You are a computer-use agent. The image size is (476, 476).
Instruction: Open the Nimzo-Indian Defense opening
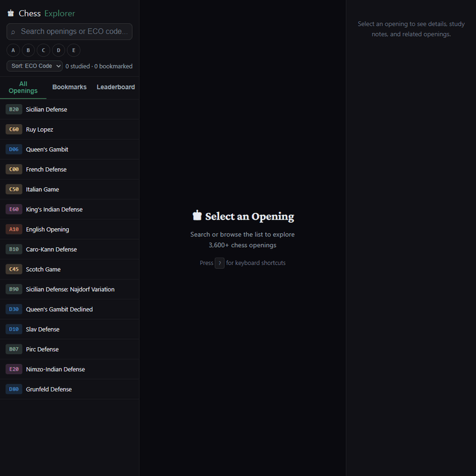(x=55, y=369)
